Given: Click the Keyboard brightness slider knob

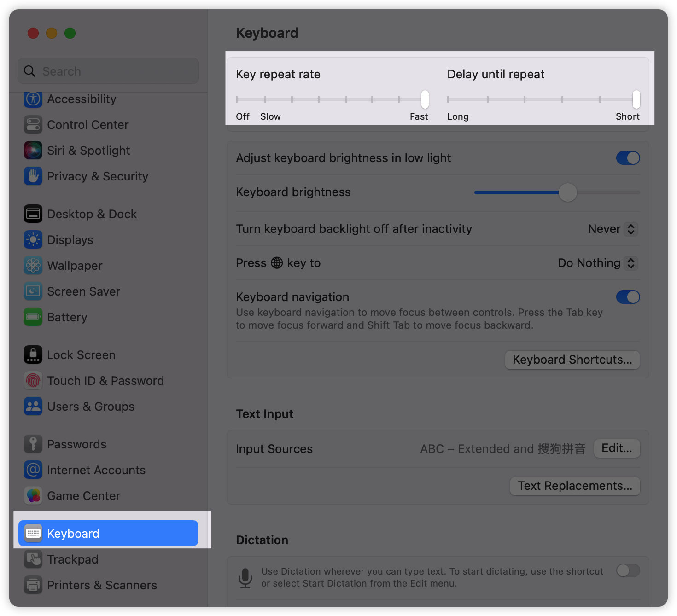Looking at the screenshot, I should click(568, 192).
